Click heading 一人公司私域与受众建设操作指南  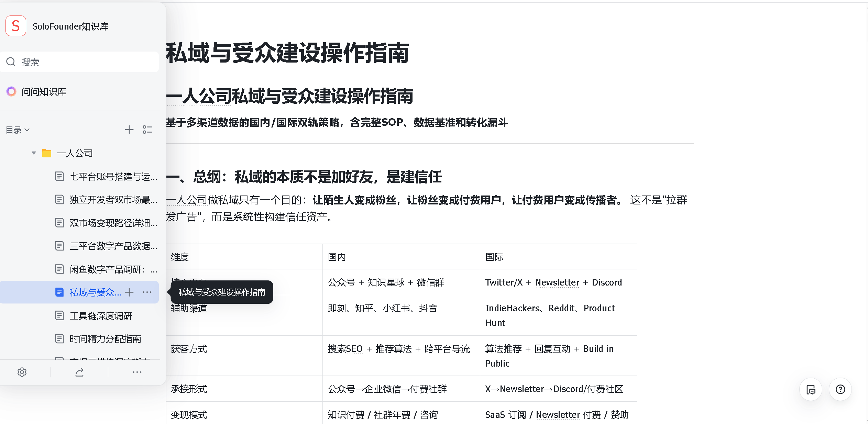289,96
